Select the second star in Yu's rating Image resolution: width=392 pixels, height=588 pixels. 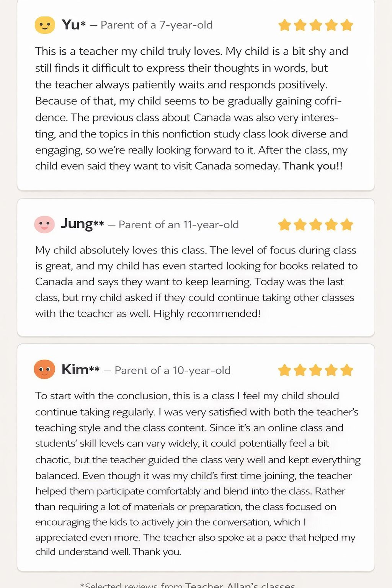pos(300,25)
